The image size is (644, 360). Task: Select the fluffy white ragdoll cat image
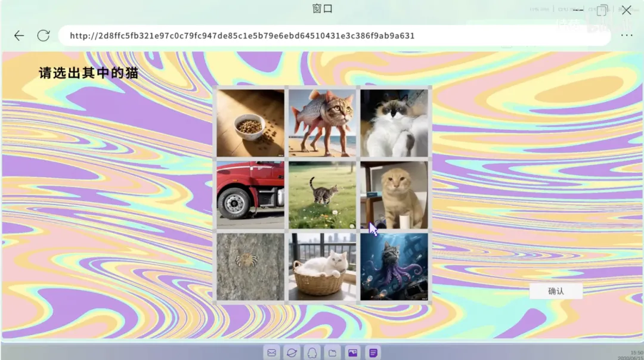click(x=394, y=123)
